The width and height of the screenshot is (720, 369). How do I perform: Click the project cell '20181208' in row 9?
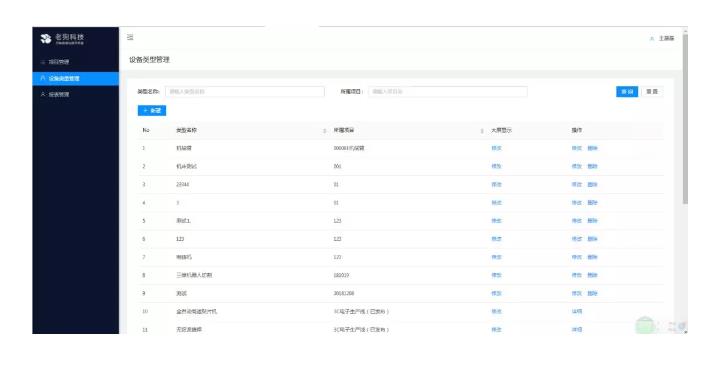coord(344,293)
